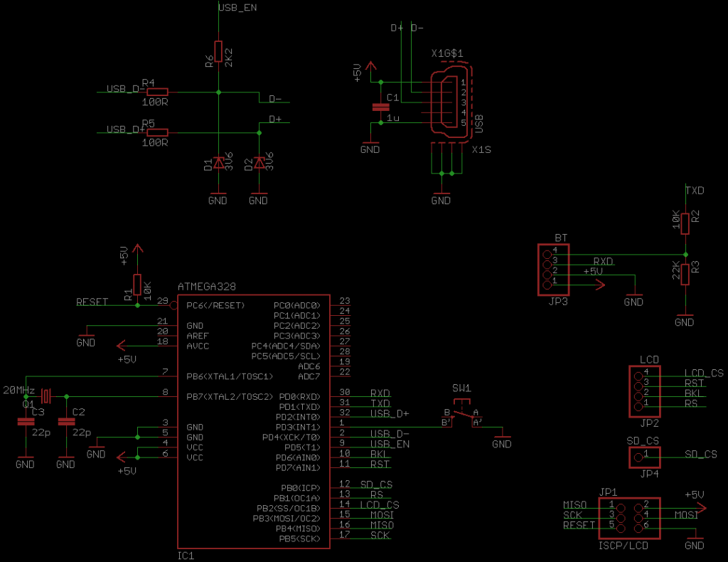The image size is (728, 562).
Task: Select the C3 22p capacitor
Action: pos(25,421)
